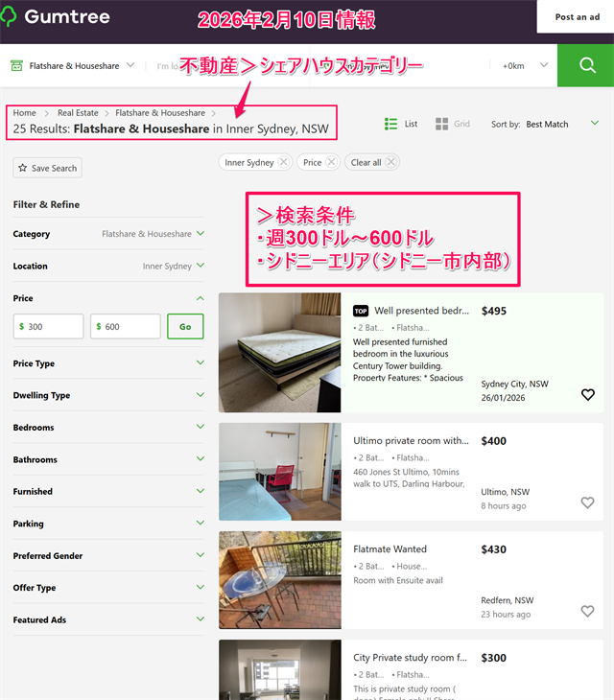614x700 pixels.
Task: Remove the Price filter chip
Action: [x=331, y=162]
